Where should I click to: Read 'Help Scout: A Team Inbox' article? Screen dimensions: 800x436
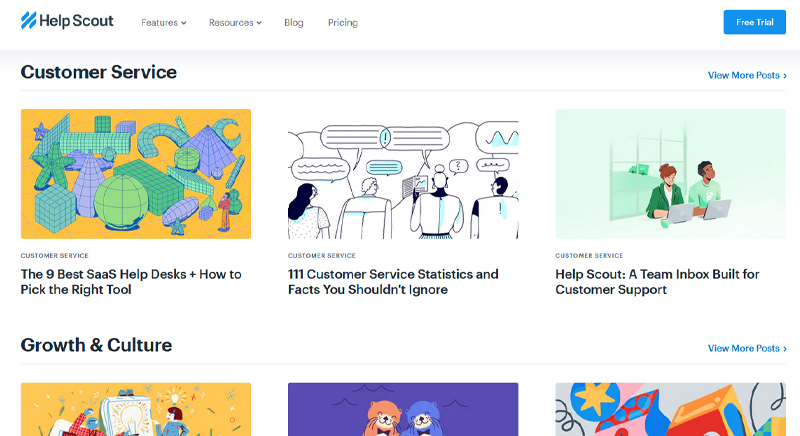[657, 281]
